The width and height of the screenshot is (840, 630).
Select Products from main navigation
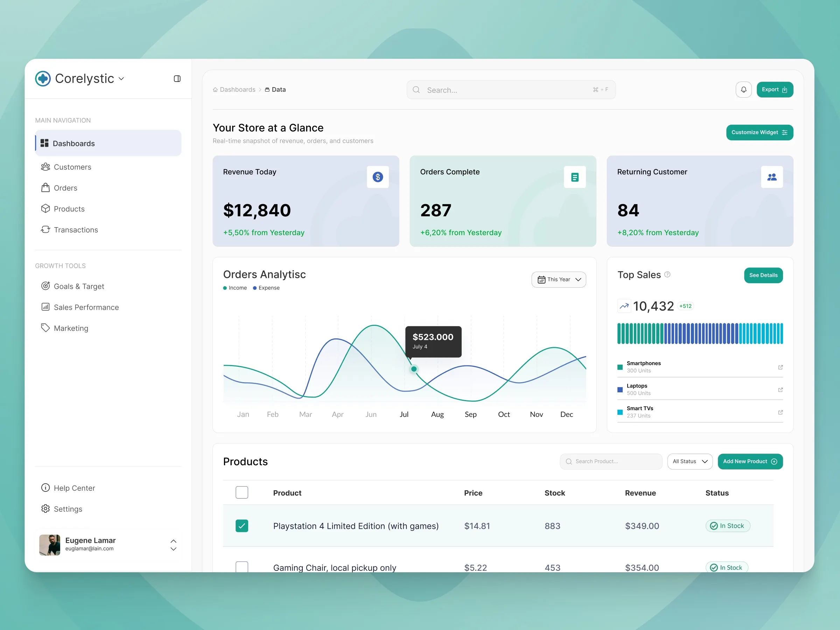tap(69, 209)
